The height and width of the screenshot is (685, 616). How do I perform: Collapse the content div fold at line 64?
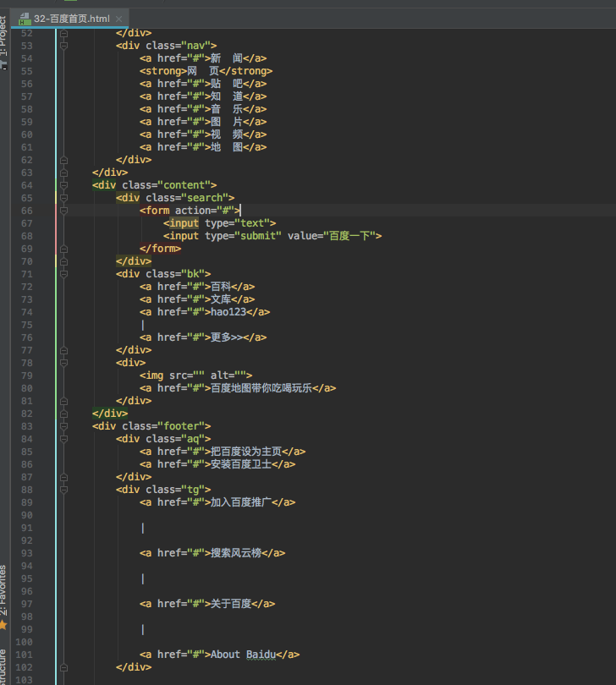point(63,185)
